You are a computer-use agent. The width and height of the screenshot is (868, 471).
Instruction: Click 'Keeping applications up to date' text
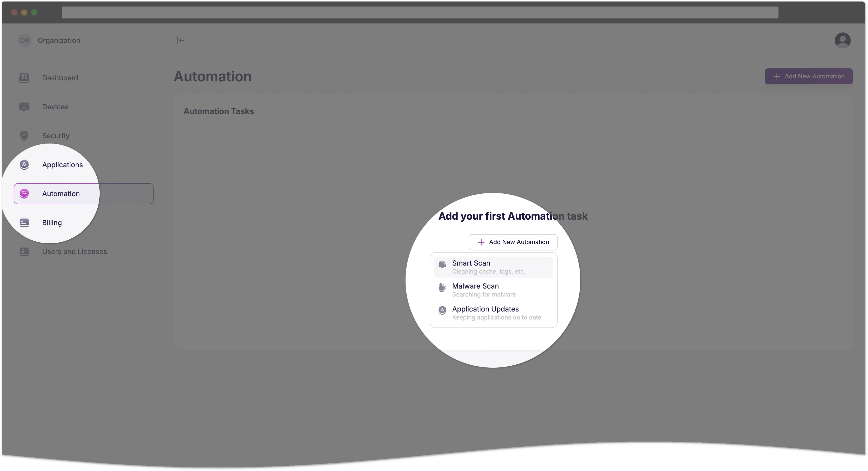(x=497, y=317)
